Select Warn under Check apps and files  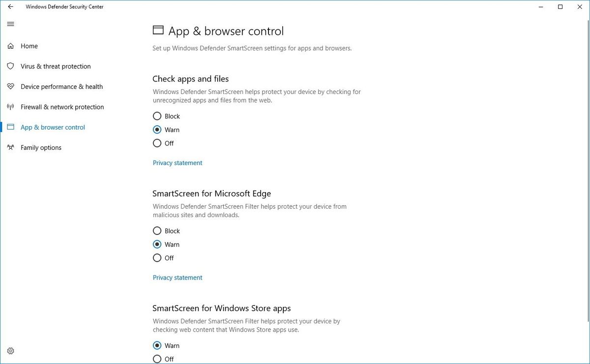[x=157, y=129]
